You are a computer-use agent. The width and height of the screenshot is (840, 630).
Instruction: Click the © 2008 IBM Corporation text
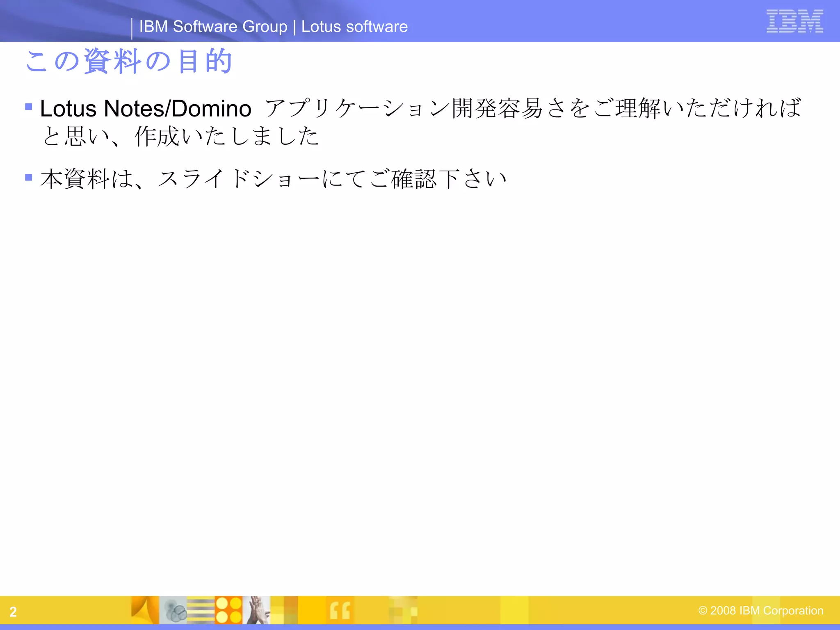pos(760,610)
